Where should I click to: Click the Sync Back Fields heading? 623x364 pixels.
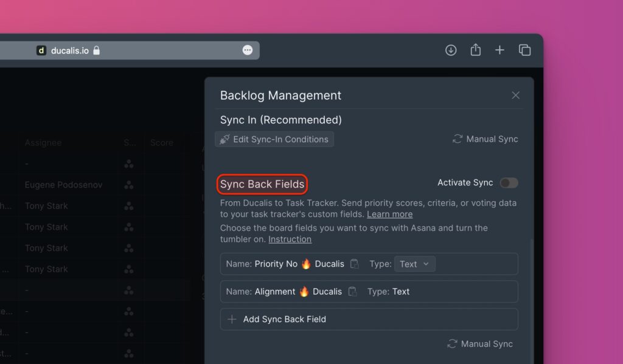[x=262, y=184]
